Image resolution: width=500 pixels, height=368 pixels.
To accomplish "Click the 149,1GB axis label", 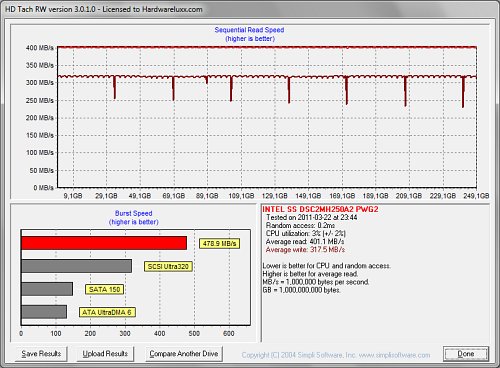I will 308,196.
